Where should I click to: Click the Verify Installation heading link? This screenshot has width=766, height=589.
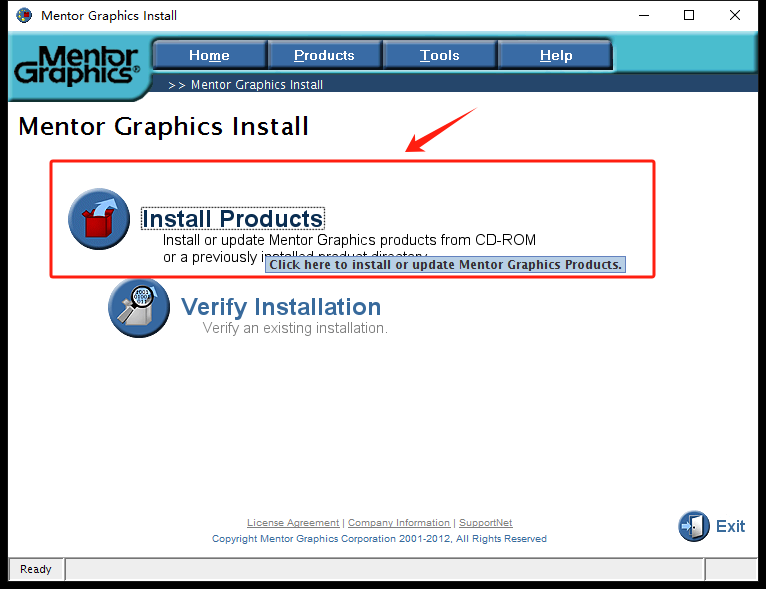281,307
